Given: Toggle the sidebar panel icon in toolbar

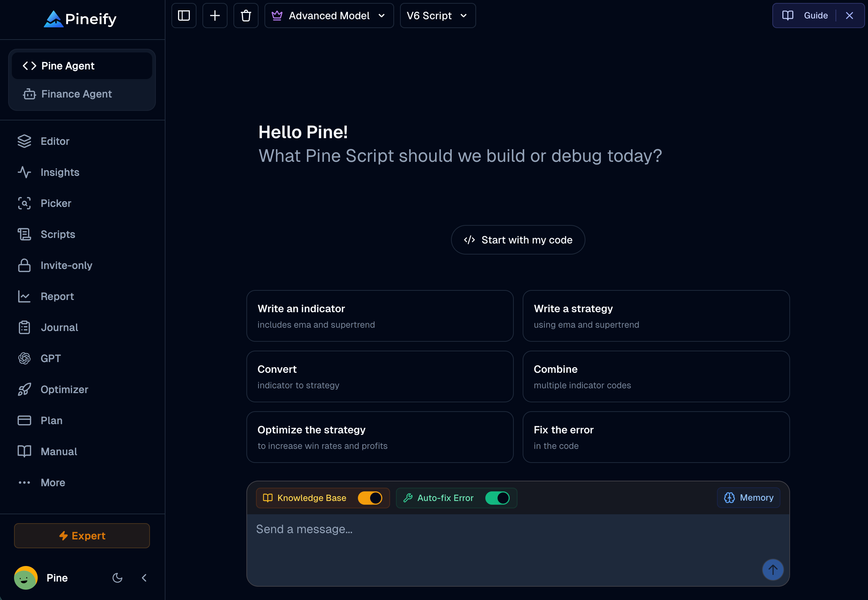Looking at the screenshot, I should point(184,16).
